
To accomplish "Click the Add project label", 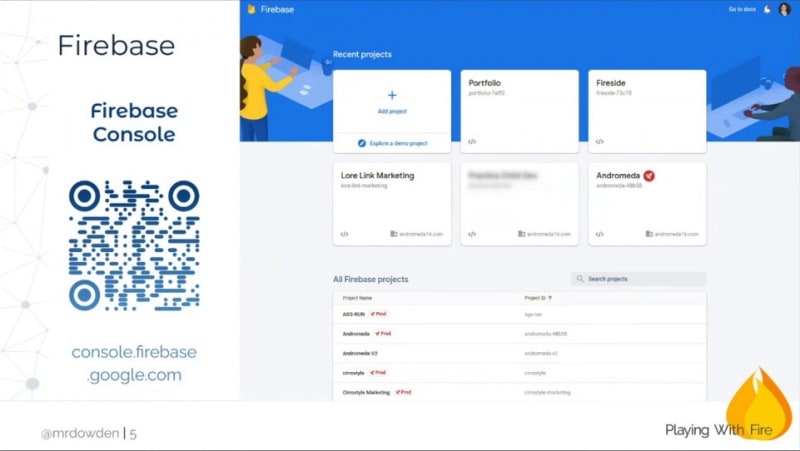I will point(392,111).
